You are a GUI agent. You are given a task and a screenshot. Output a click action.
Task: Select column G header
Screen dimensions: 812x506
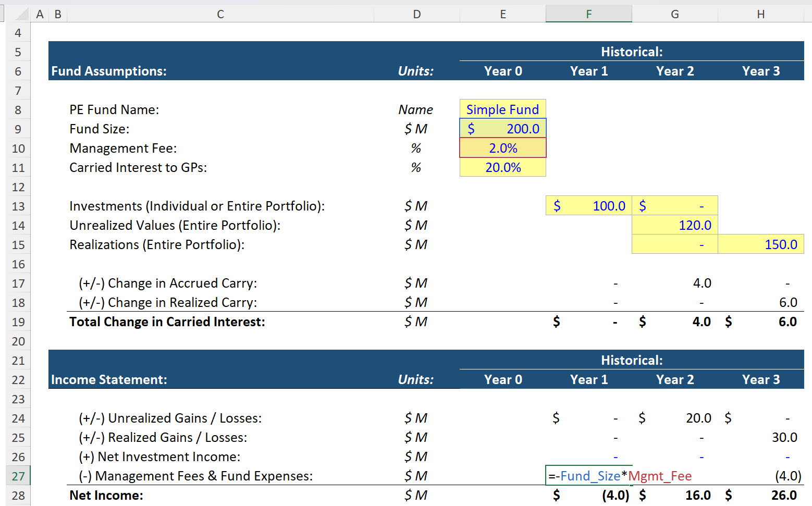675,14
